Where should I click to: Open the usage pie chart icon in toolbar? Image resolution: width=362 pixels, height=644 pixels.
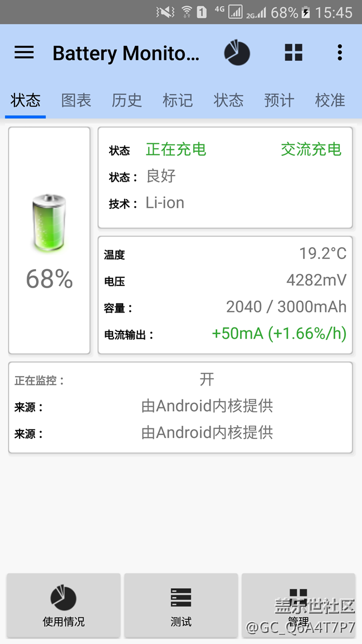237,52
